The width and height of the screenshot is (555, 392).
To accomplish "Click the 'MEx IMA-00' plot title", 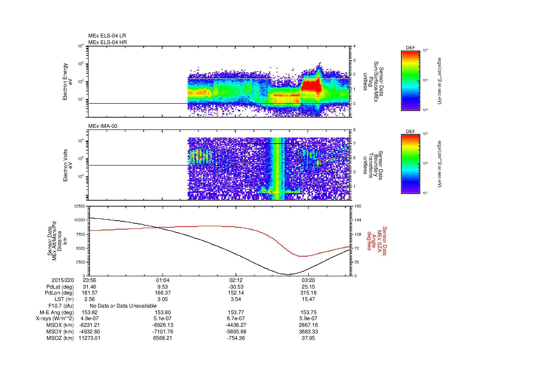I will point(103,126).
